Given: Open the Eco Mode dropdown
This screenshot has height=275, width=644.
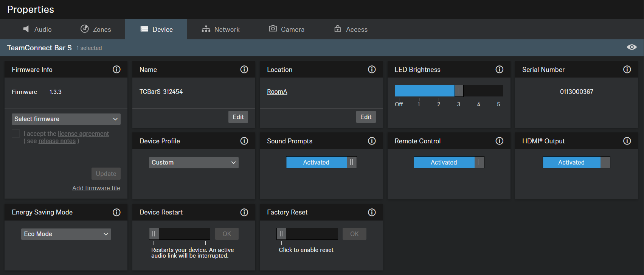Looking at the screenshot, I should click(66, 234).
